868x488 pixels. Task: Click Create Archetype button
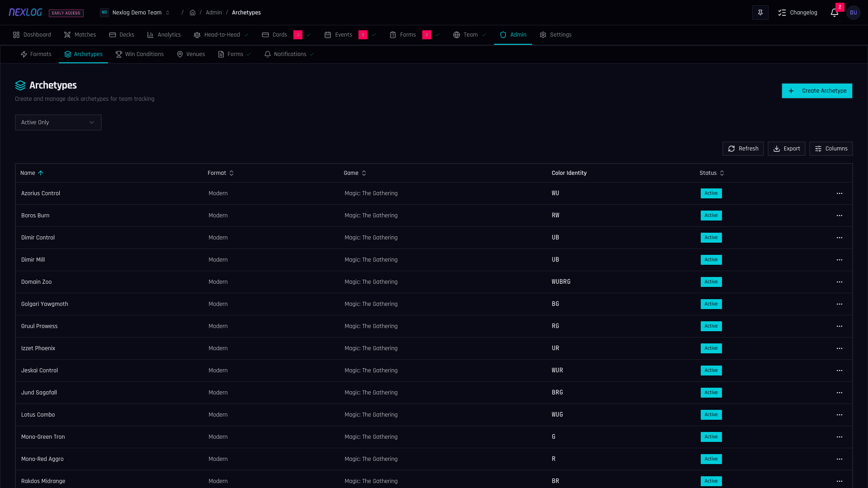pyautogui.click(x=817, y=91)
